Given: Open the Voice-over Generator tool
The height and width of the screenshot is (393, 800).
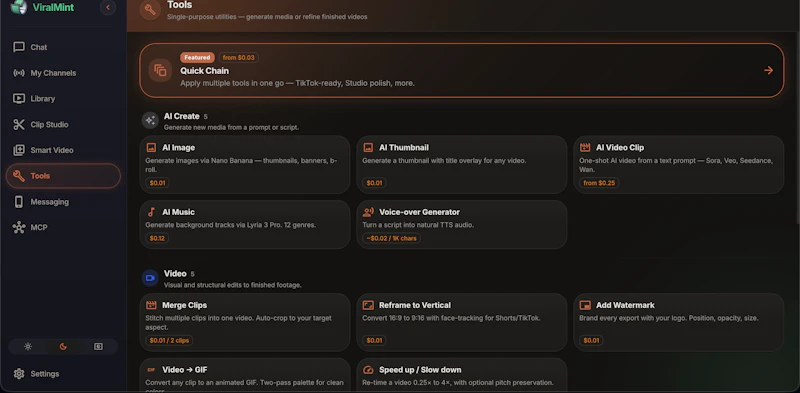Looking at the screenshot, I should 462,225.
